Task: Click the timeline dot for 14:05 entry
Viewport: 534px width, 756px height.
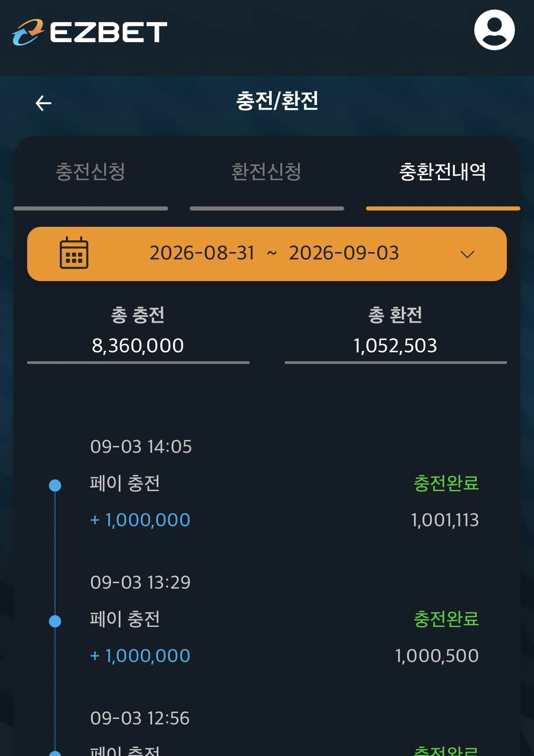Action: point(55,485)
